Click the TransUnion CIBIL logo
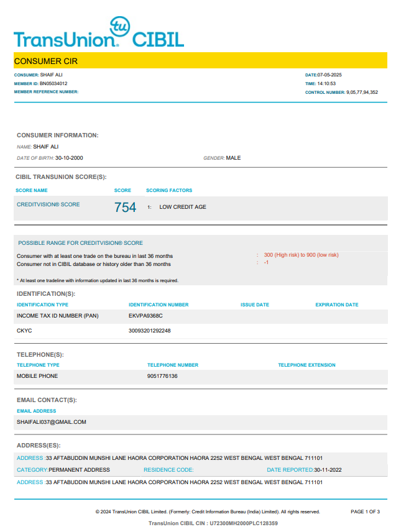 point(99,32)
